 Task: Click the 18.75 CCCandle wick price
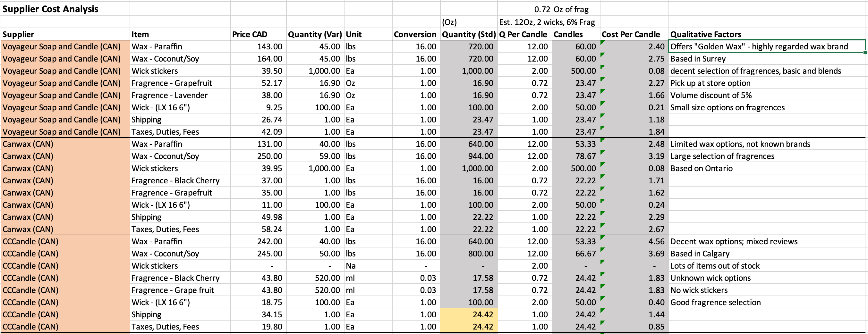coord(259,302)
